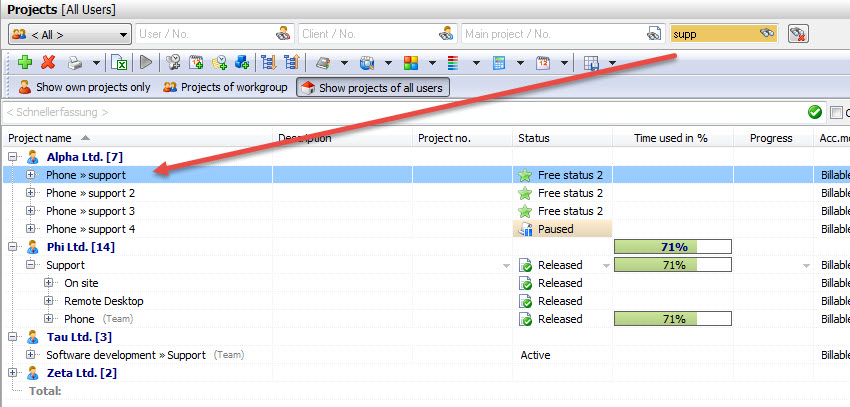Click the green checkmark confirm icon

pyautogui.click(x=814, y=112)
